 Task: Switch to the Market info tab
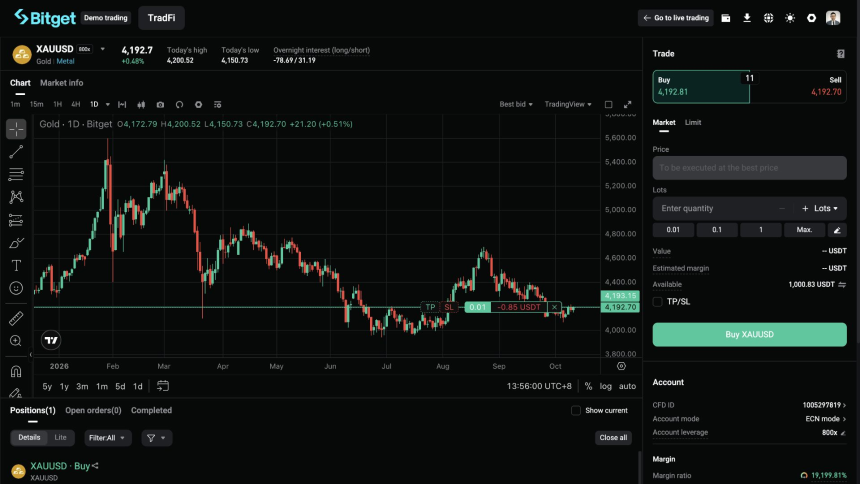tap(61, 83)
